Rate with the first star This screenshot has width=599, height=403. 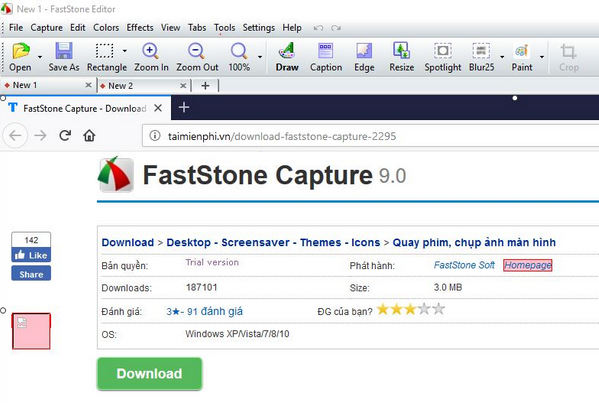(x=383, y=309)
